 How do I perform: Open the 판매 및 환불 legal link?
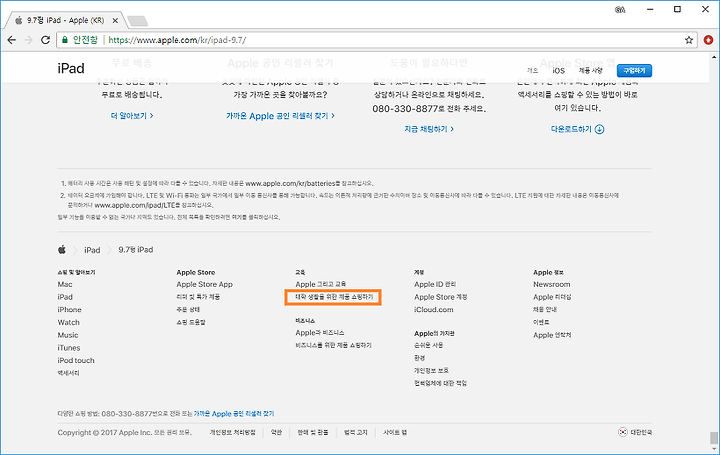[313, 432]
